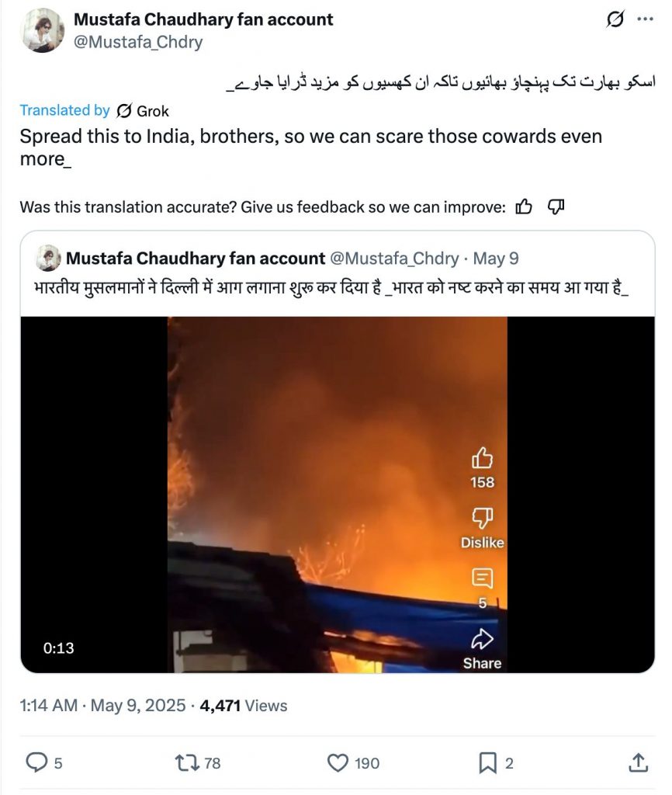The width and height of the screenshot is (672, 795).
Task: Click the 'Translated by' link
Action: [x=64, y=110]
